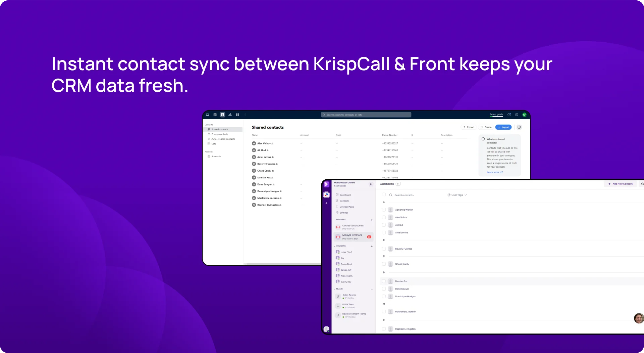644x353 pixels.
Task: Add a new workspace with plus icon
Action: point(326,203)
